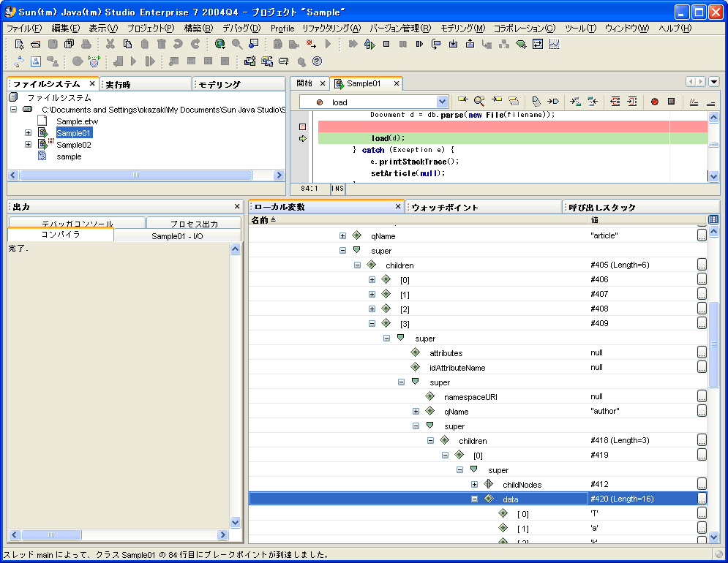The image size is (728, 563).
Task: Open the web browser globe icon
Action: click(x=220, y=44)
